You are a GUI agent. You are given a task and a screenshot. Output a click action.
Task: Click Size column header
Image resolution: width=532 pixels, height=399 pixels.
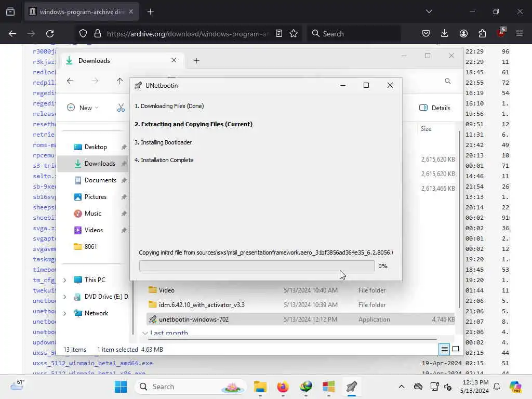(x=426, y=129)
